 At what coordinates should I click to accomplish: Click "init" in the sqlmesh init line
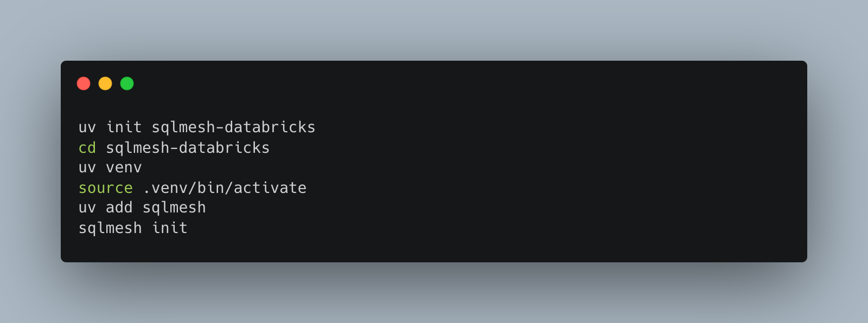click(x=170, y=228)
